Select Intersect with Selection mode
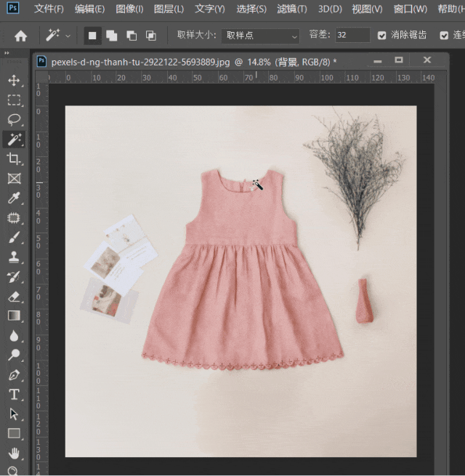Image resolution: width=465 pixels, height=476 pixels. click(x=151, y=36)
